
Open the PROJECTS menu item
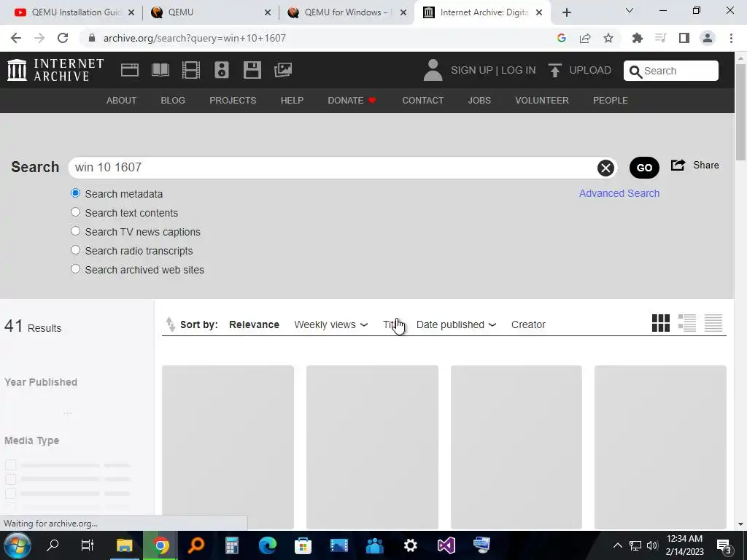[233, 101]
